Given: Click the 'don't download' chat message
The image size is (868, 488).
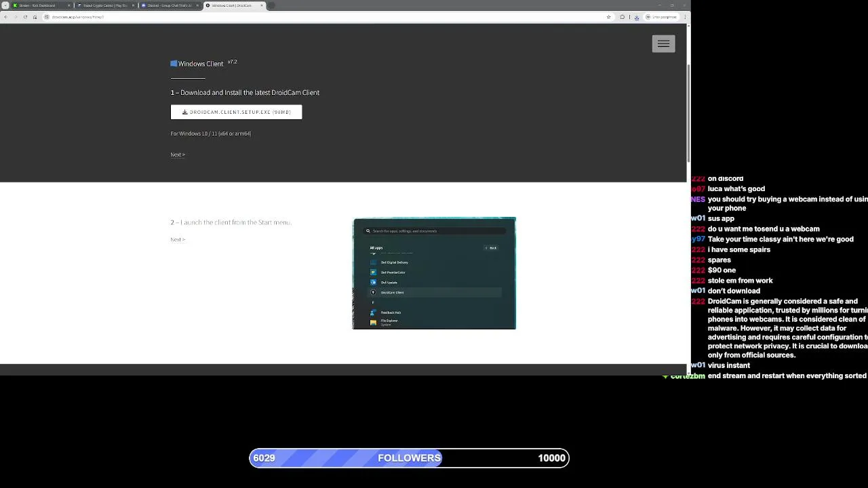Looking at the screenshot, I should coord(734,291).
